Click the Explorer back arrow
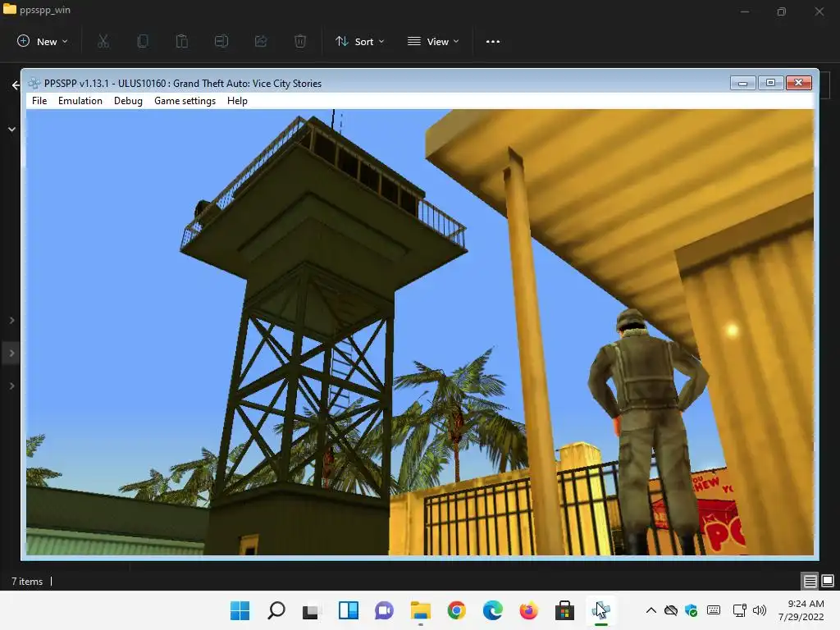This screenshot has width=840, height=630. point(16,84)
